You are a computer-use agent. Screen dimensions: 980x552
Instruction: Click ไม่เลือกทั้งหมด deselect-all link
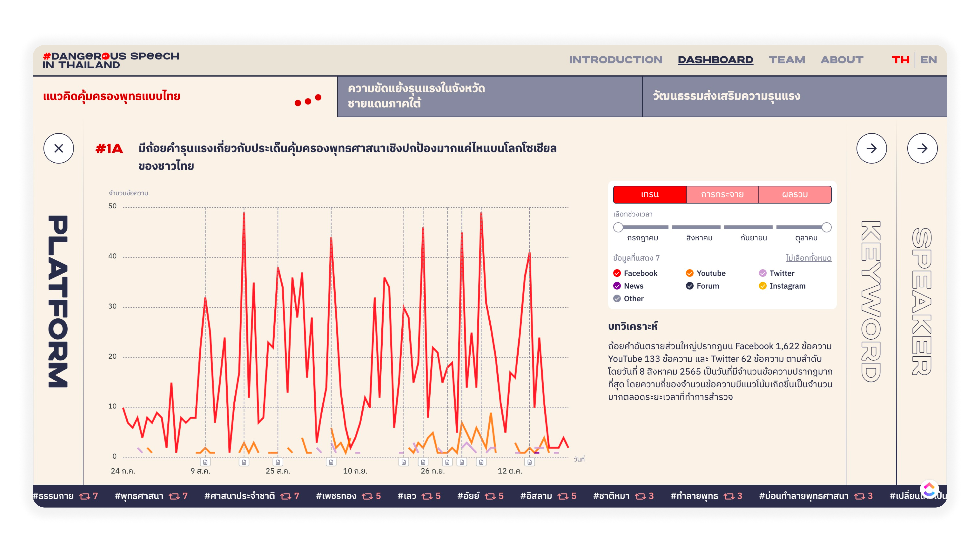808,258
